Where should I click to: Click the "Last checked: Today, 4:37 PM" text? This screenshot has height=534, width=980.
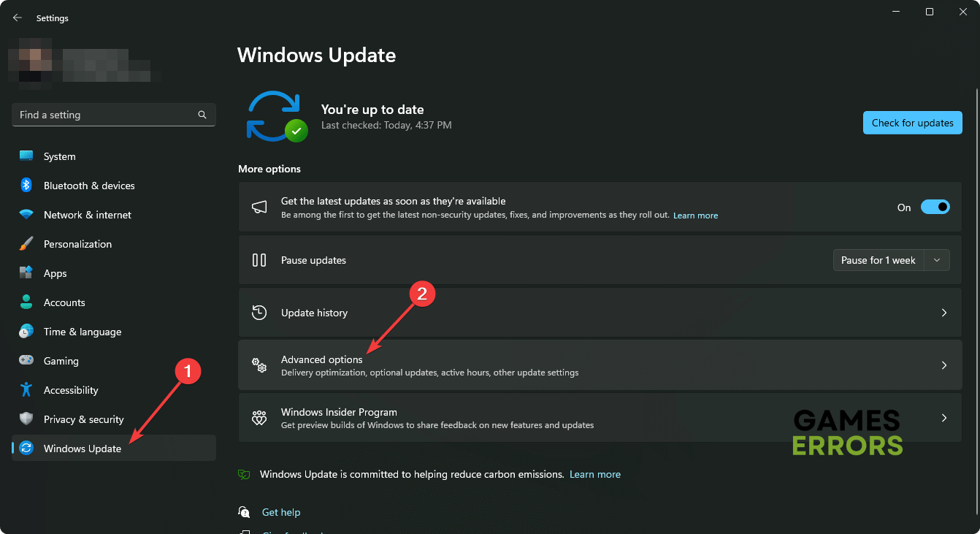386,126
